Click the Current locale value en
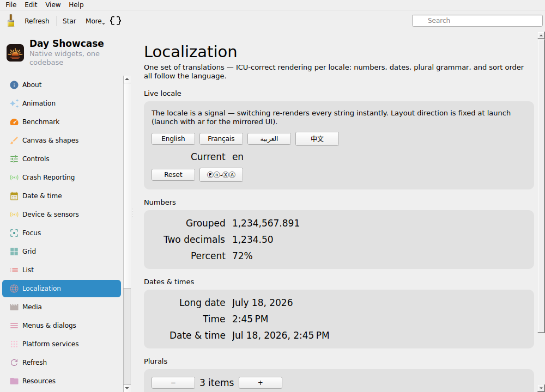 [238, 157]
